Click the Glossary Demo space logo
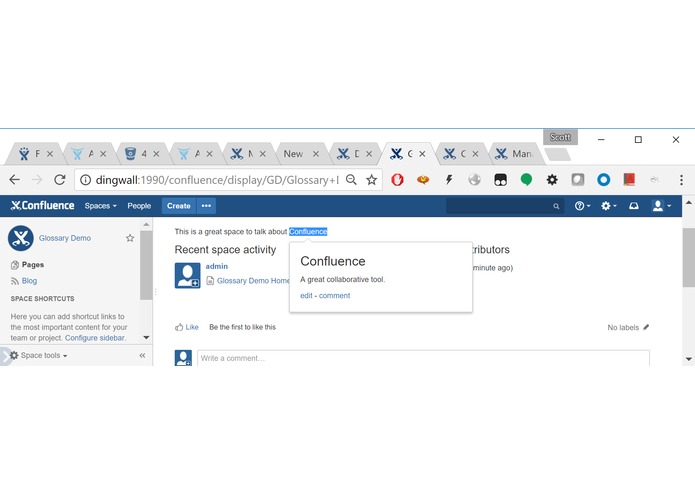695x494 pixels. click(21, 238)
